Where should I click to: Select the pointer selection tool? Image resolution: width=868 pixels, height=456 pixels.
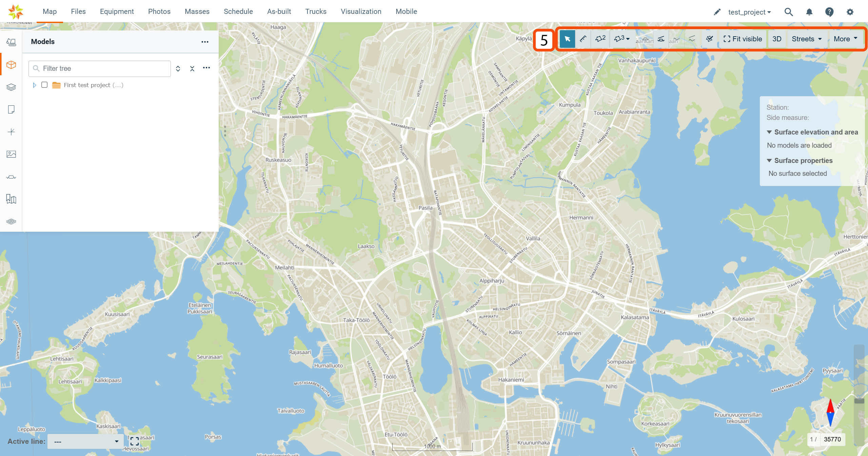point(567,39)
